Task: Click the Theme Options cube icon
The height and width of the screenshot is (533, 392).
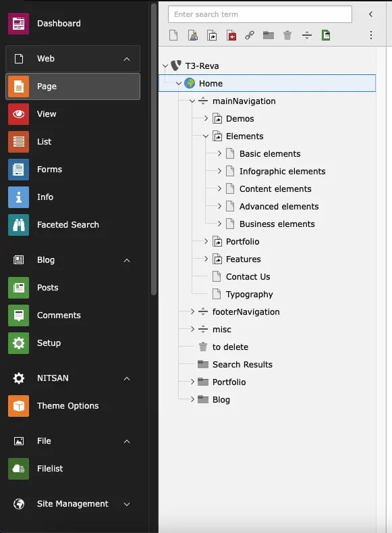Action: (19, 405)
